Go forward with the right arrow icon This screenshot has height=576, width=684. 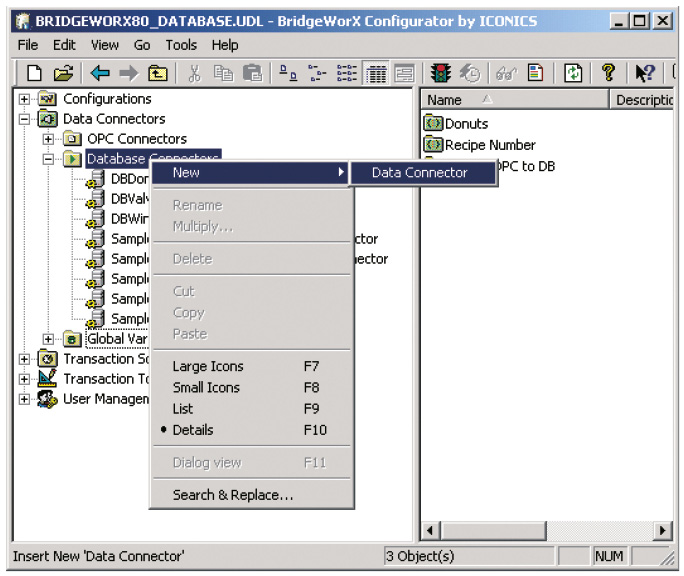pos(129,73)
